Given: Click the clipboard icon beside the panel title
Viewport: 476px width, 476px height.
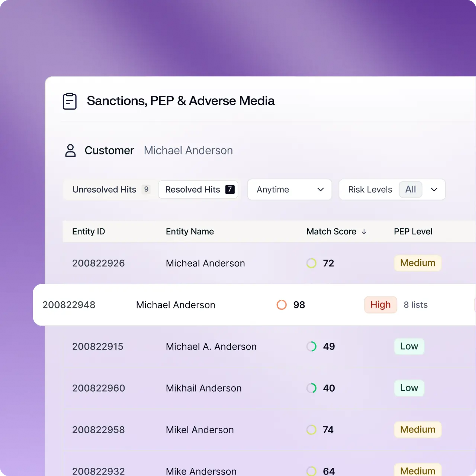Looking at the screenshot, I should tap(70, 101).
